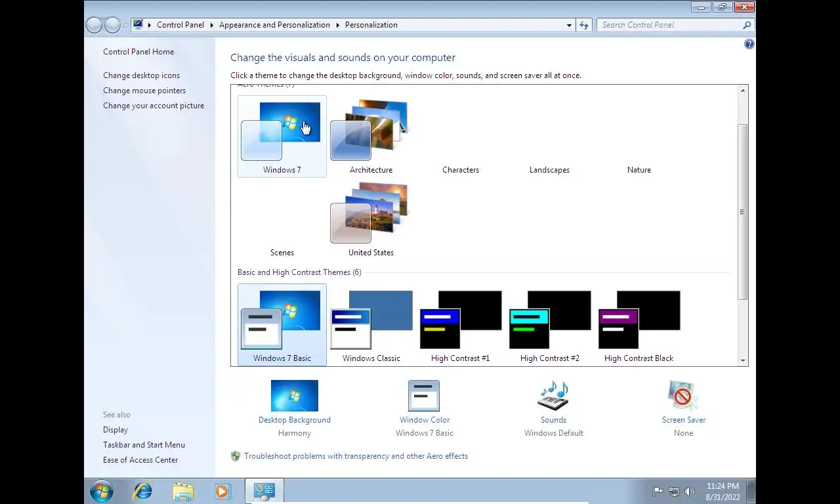Open Troubleshoot transparency and Aero effects link
This screenshot has height=504, width=840.
[356, 456]
